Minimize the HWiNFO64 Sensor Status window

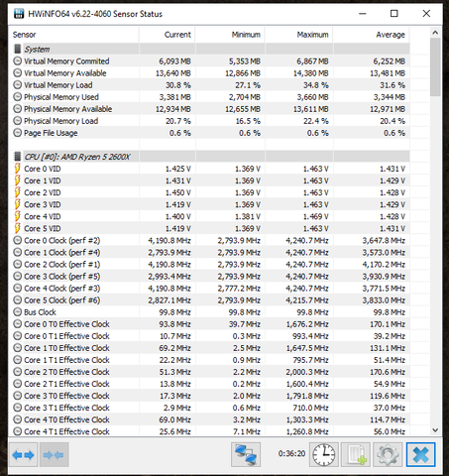[x=363, y=14]
